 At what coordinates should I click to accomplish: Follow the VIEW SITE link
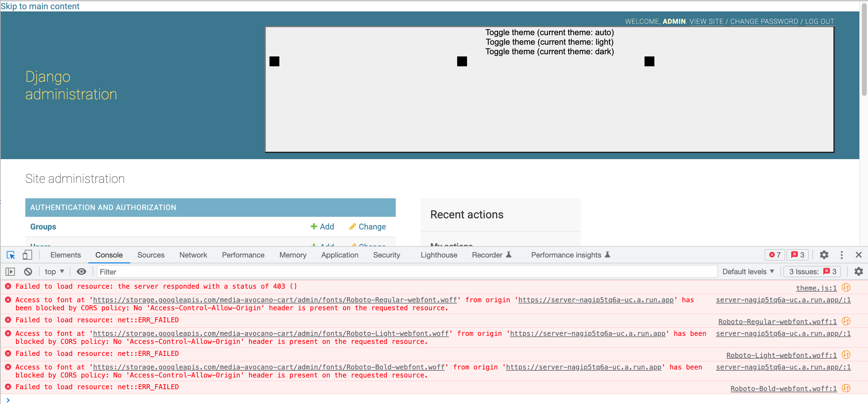click(x=706, y=22)
